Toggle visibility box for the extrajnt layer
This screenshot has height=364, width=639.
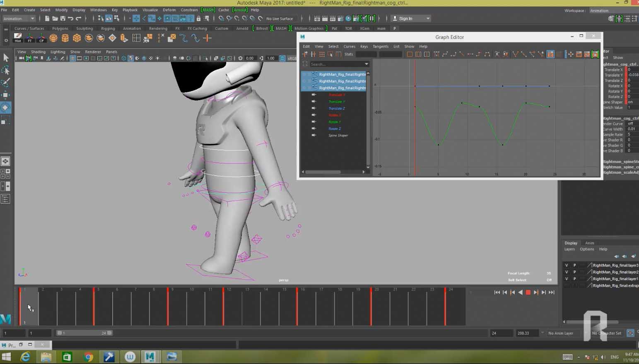(567, 286)
